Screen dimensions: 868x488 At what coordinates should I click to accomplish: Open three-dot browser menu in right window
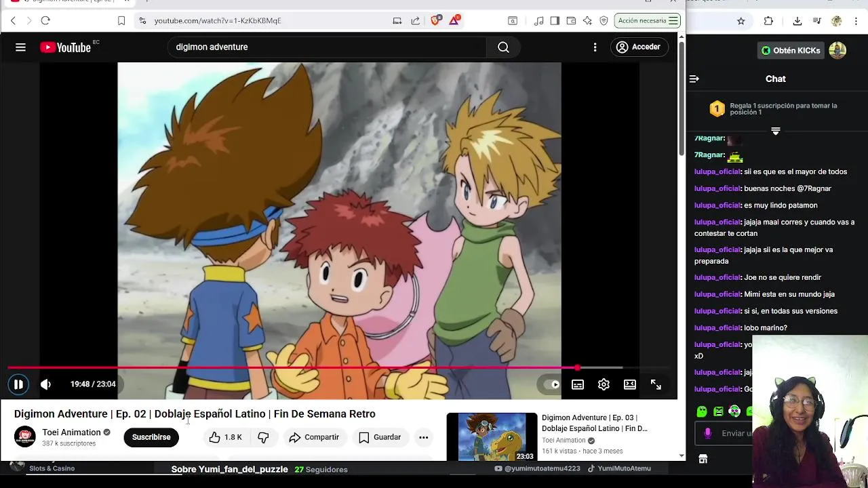click(x=856, y=21)
